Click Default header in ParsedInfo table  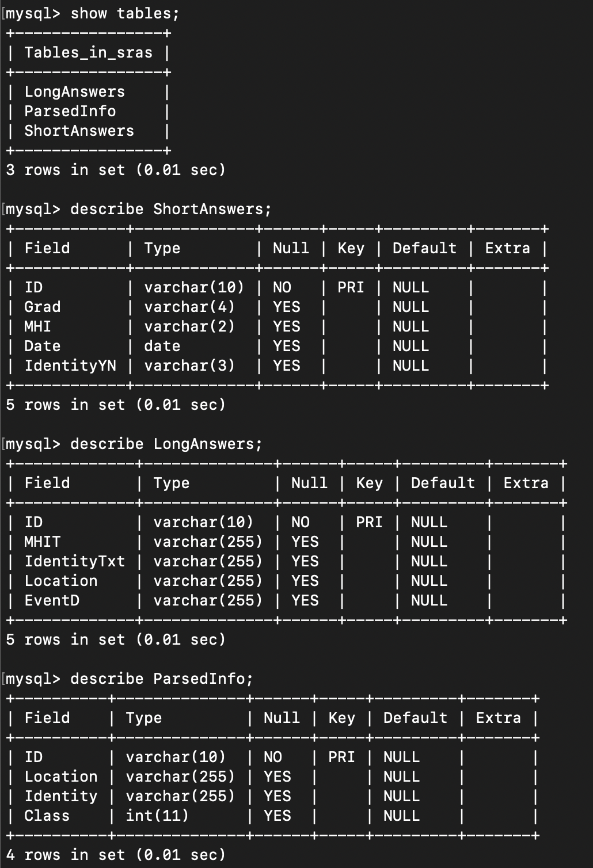click(x=416, y=718)
